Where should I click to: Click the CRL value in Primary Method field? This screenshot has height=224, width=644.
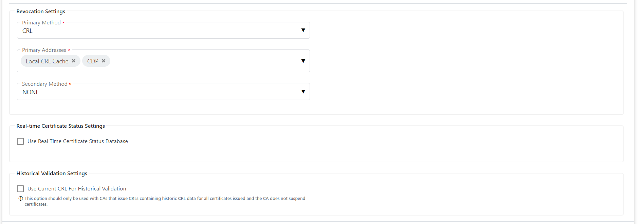tap(27, 31)
